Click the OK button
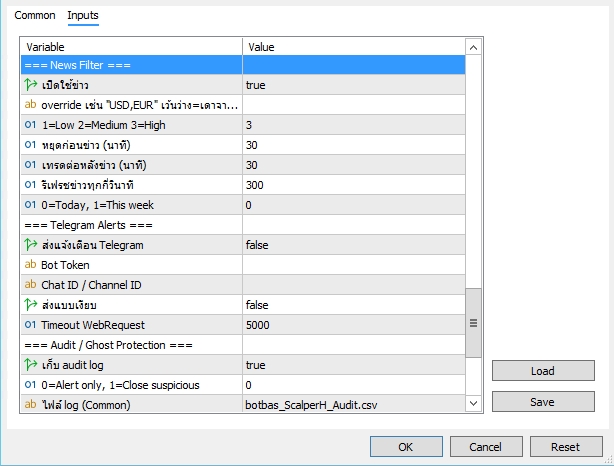The image size is (614, 466). pos(406,447)
